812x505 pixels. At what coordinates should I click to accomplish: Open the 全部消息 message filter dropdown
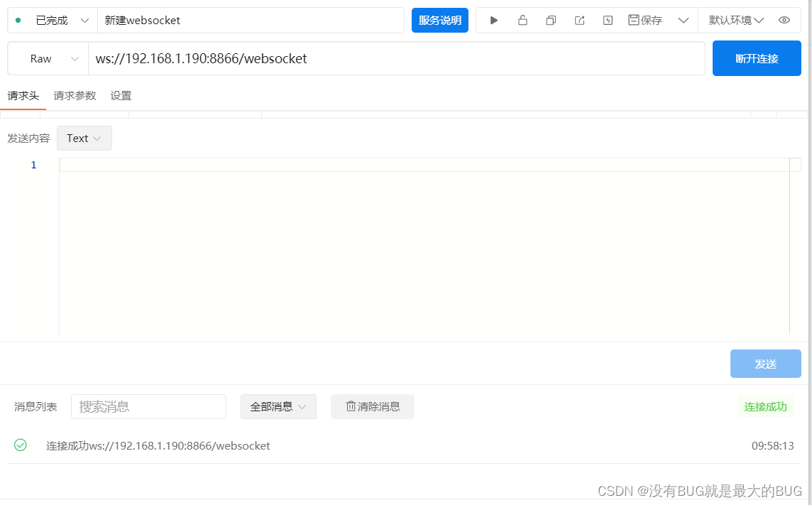pyautogui.click(x=278, y=406)
